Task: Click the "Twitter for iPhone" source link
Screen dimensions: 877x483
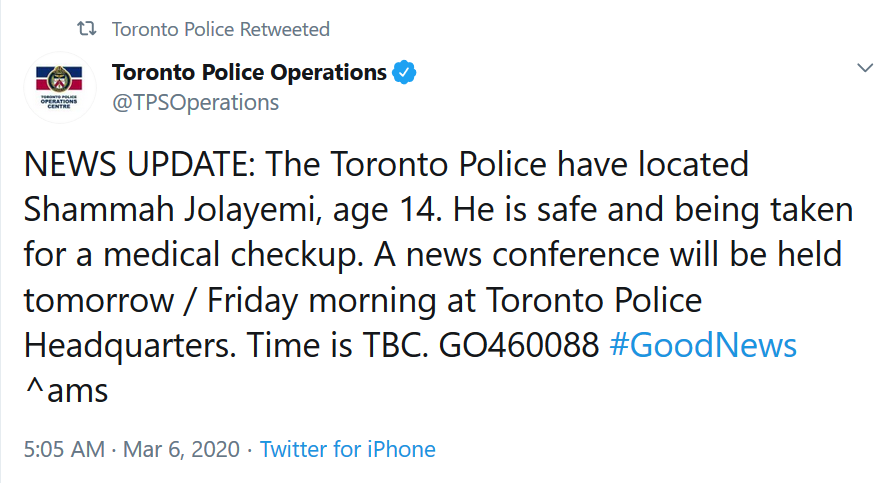Action: [348, 449]
